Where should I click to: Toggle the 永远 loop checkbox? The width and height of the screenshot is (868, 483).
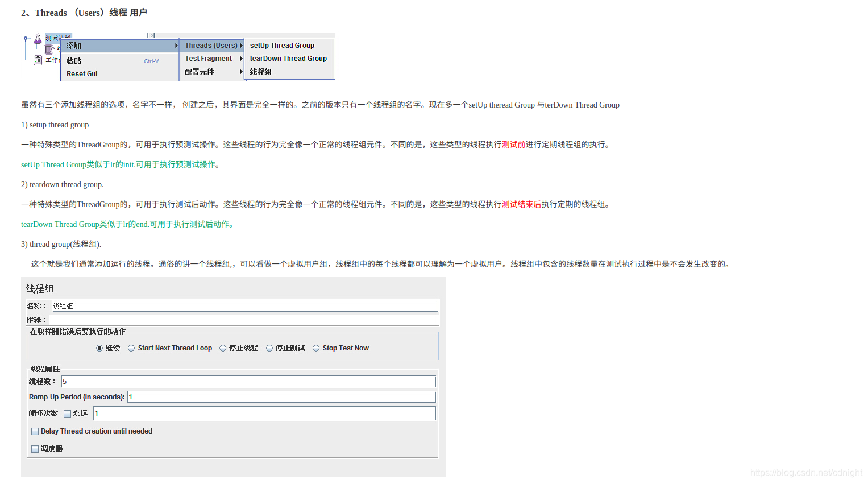(x=67, y=414)
